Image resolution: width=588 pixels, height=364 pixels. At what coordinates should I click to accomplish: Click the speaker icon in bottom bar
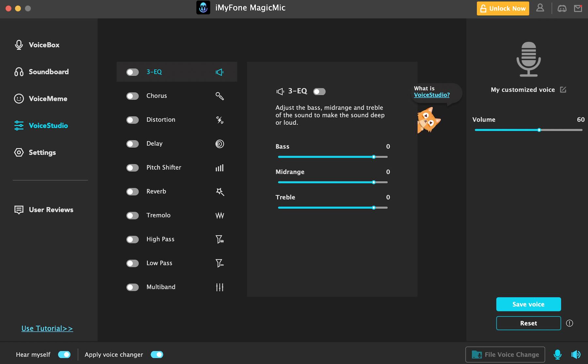pos(576,355)
